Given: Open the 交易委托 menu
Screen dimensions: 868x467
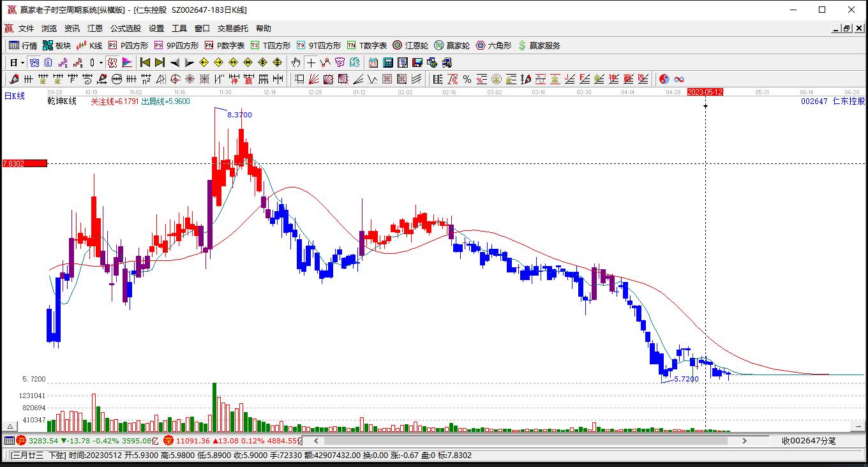Looking at the screenshot, I should pos(233,29).
